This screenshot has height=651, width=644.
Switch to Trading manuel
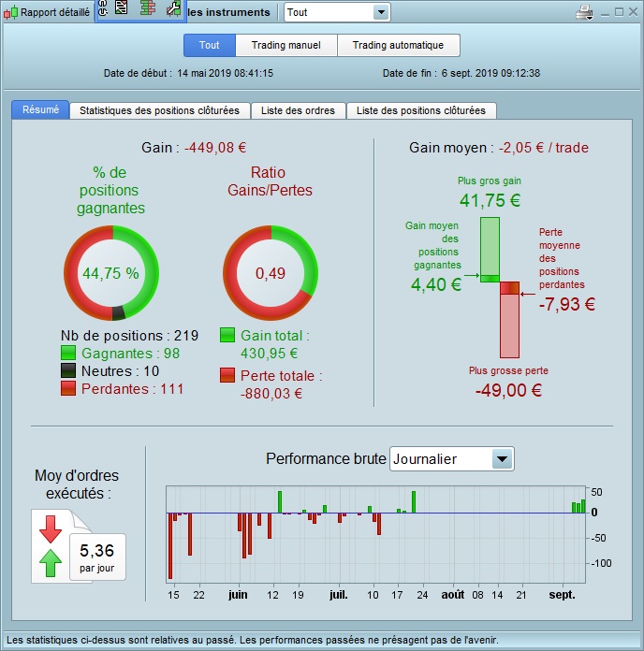pos(285,45)
